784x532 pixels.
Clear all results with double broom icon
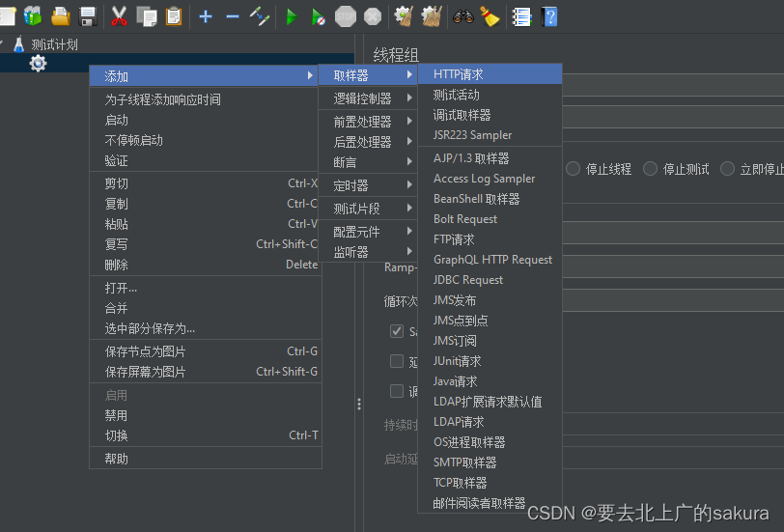(x=432, y=16)
